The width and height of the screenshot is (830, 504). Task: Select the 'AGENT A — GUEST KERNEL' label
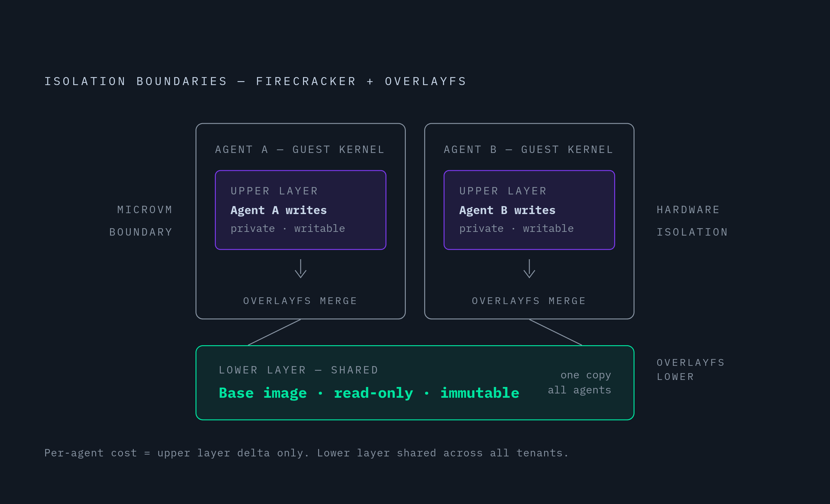[x=300, y=149]
